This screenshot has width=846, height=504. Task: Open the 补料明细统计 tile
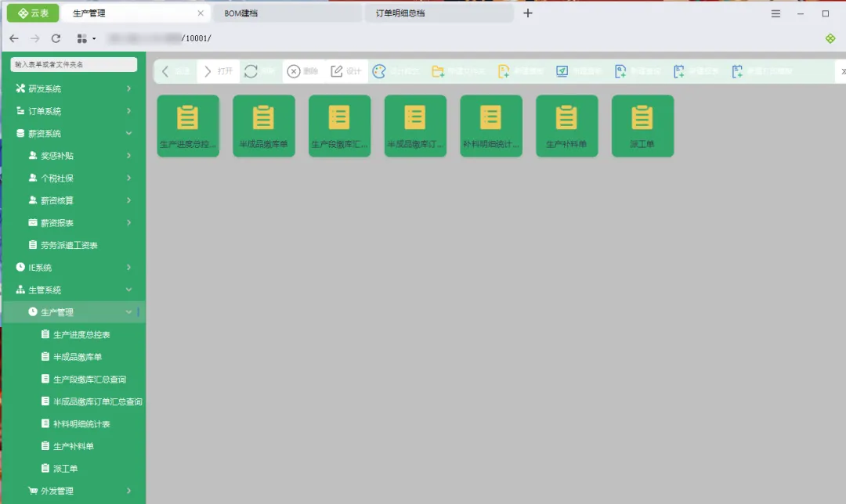coord(491,126)
